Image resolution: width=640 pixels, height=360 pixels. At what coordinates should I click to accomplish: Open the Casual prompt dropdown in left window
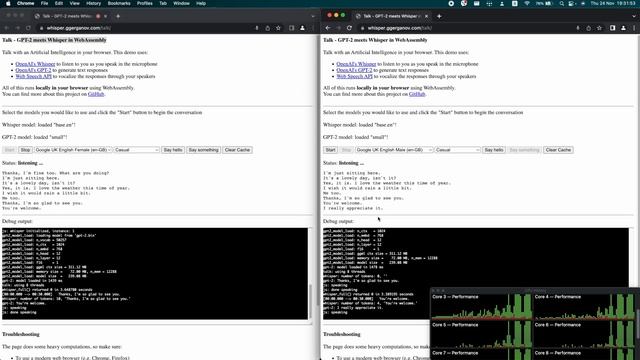137,150
